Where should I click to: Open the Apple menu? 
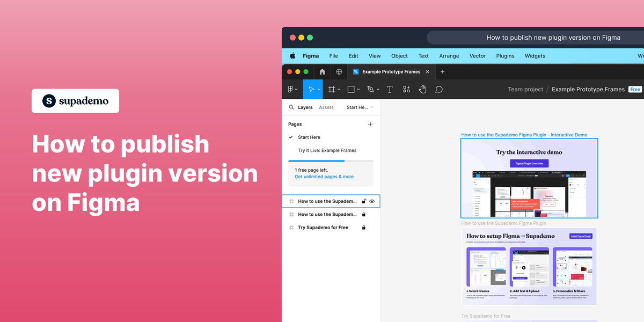click(292, 56)
